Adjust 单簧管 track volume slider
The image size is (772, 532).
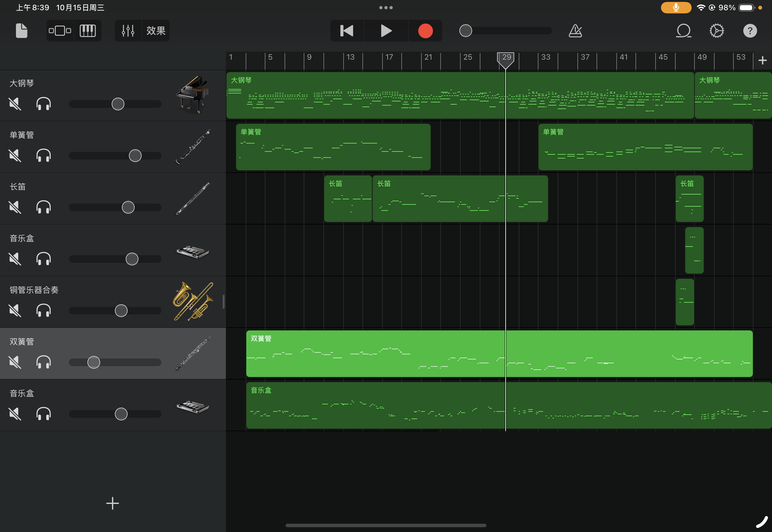point(115,156)
